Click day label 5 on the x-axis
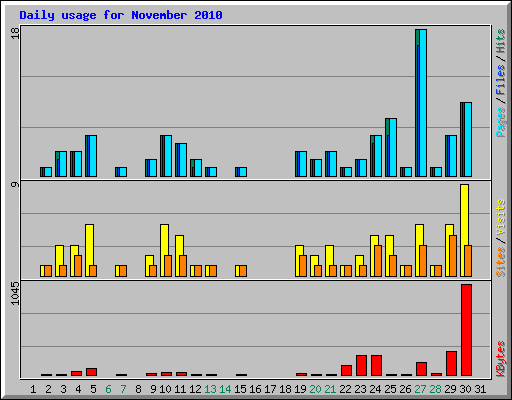The width and height of the screenshot is (512, 400). tap(93, 389)
